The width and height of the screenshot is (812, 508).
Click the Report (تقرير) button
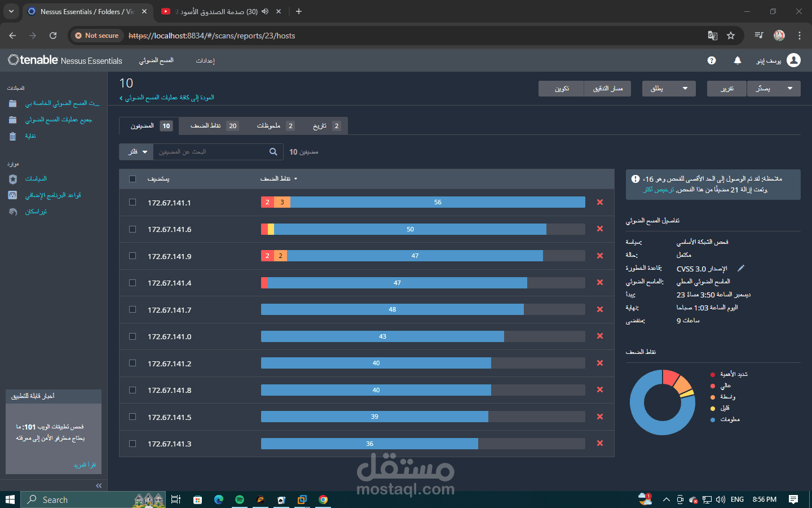[727, 89]
